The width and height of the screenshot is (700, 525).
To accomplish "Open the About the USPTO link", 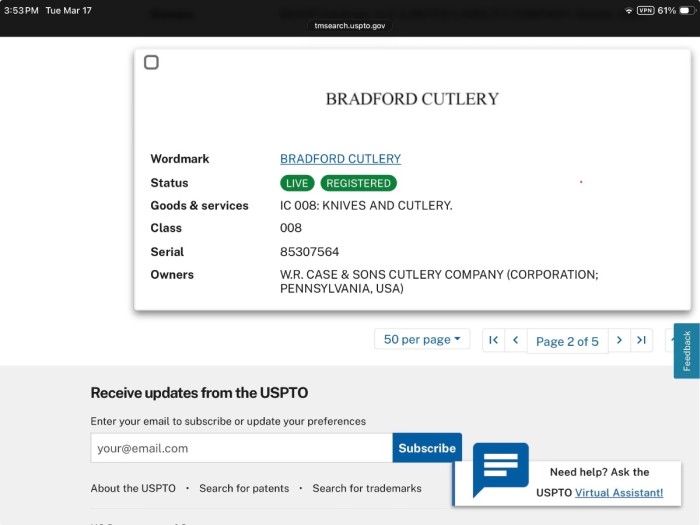I will [x=133, y=488].
